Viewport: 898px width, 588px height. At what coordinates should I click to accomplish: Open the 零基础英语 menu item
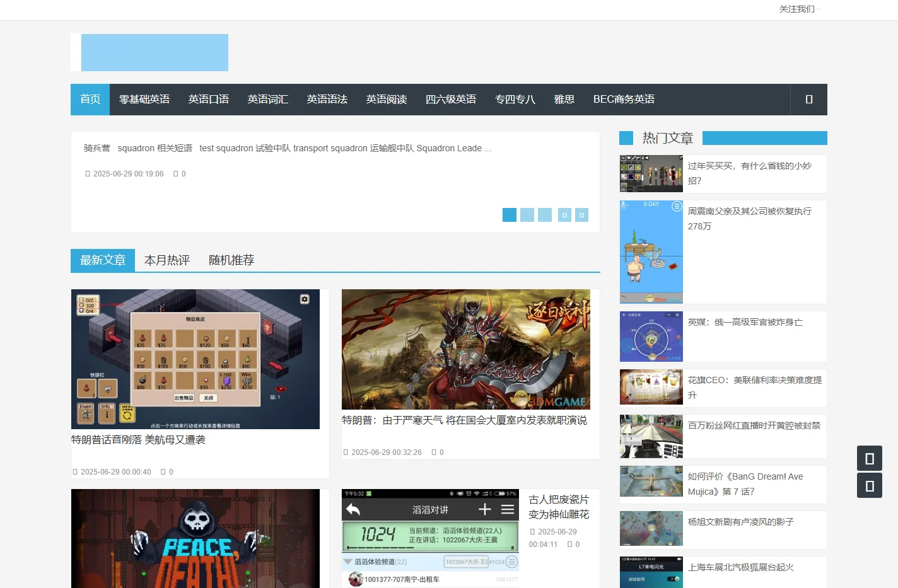tap(144, 100)
